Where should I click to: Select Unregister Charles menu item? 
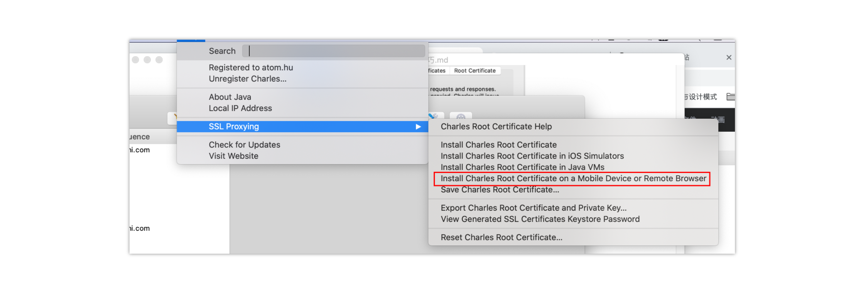[x=247, y=79]
